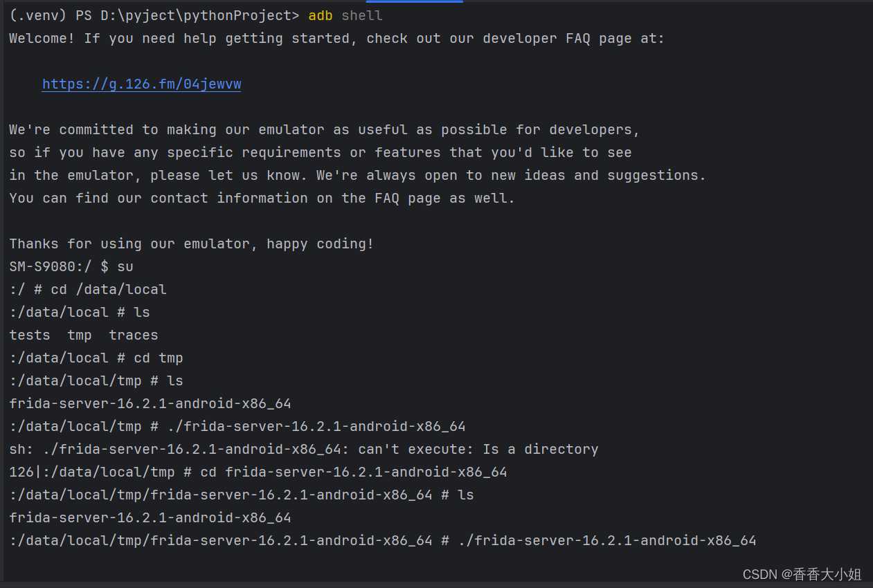Screen dimensions: 873x588
Task: Click the 'You can find our contact' line
Action: click(x=262, y=198)
